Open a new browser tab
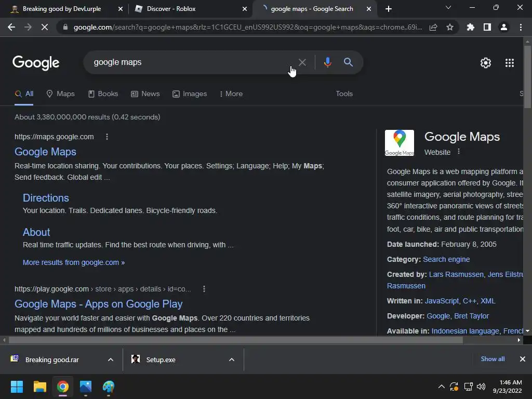Viewport: 532px width, 399px height. click(x=389, y=9)
